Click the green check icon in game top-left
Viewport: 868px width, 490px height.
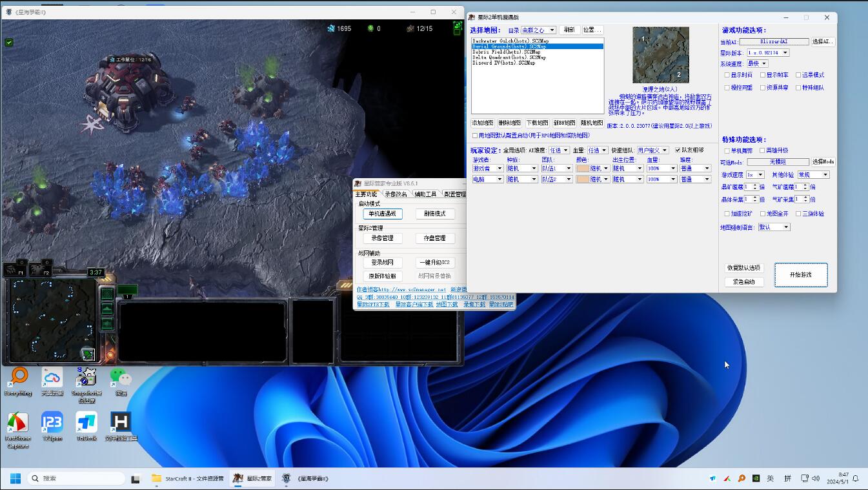[9, 43]
